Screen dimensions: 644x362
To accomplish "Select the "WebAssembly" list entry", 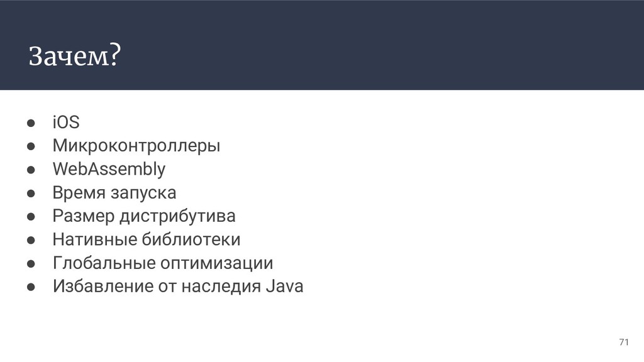I will [109, 170].
